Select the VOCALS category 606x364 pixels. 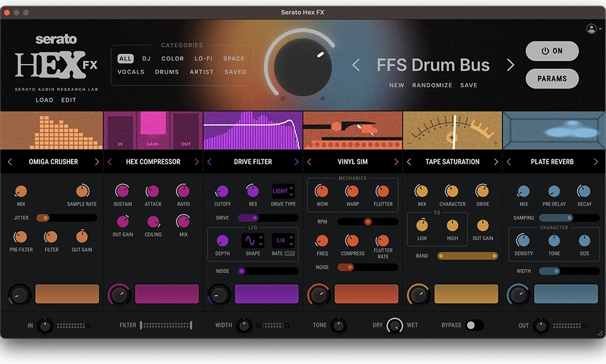tap(131, 72)
